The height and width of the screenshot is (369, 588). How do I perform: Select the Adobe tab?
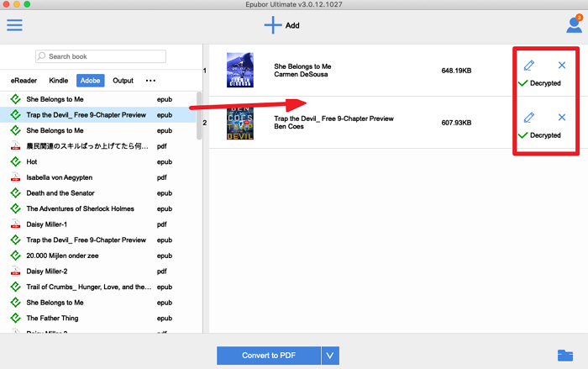tap(91, 81)
